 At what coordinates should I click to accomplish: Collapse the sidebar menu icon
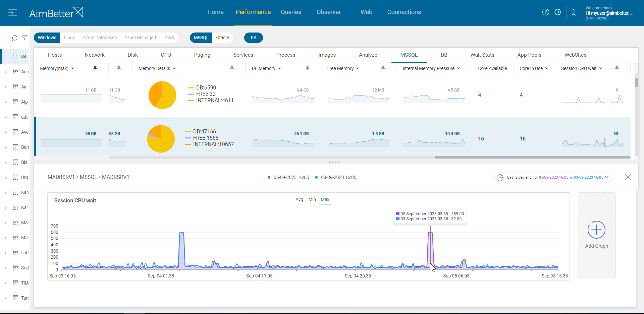point(13,13)
